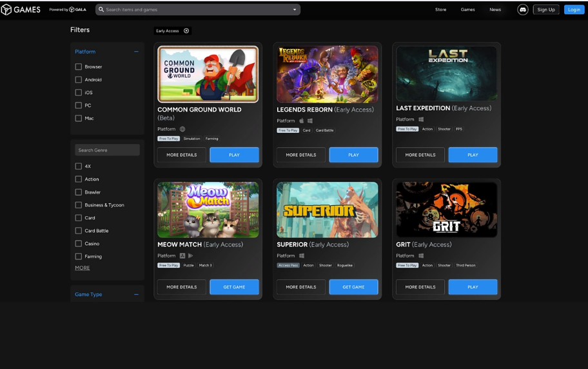
Task: Open the Store page from navigation
Action: [x=440, y=10]
